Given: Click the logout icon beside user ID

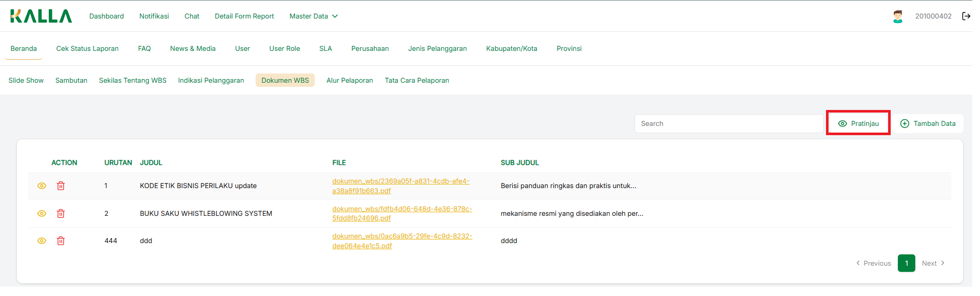Looking at the screenshot, I should coord(966,16).
